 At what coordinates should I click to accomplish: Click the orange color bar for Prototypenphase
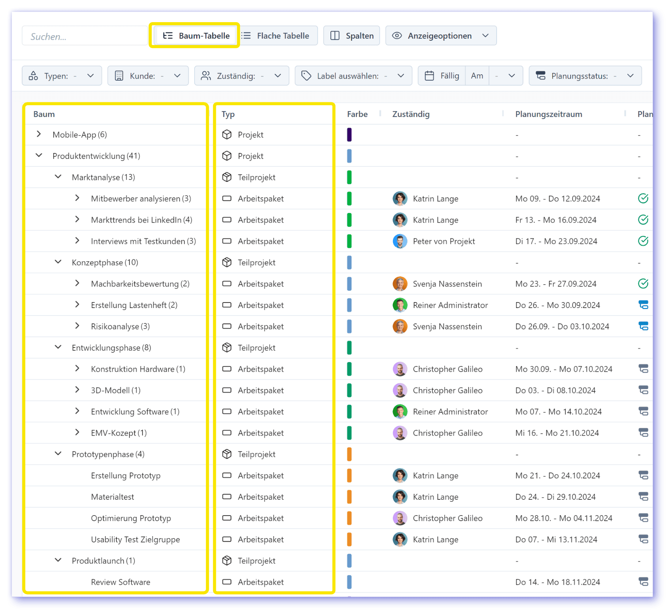[349, 454]
